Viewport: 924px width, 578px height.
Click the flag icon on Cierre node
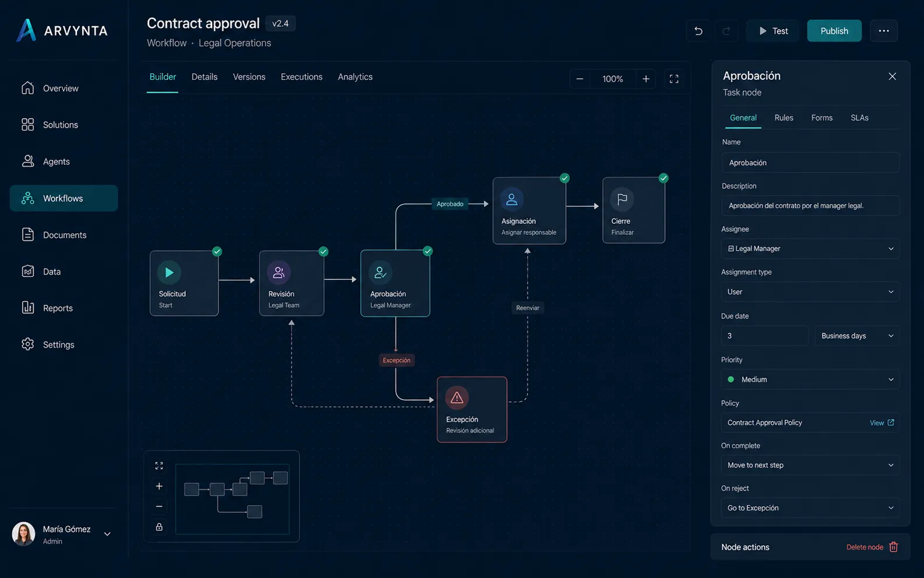coord(622,199)
